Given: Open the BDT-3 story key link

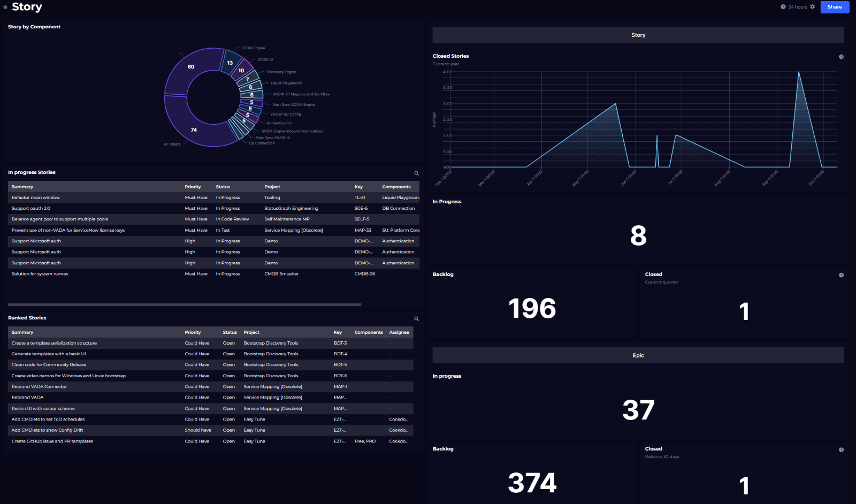Looking at the screenshot, I should coord(341,343).
